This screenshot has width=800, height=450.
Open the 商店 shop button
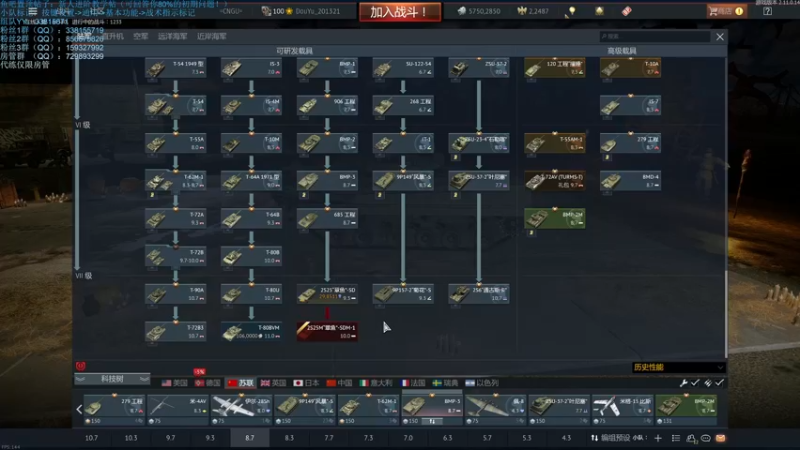[x=726, y=11]
